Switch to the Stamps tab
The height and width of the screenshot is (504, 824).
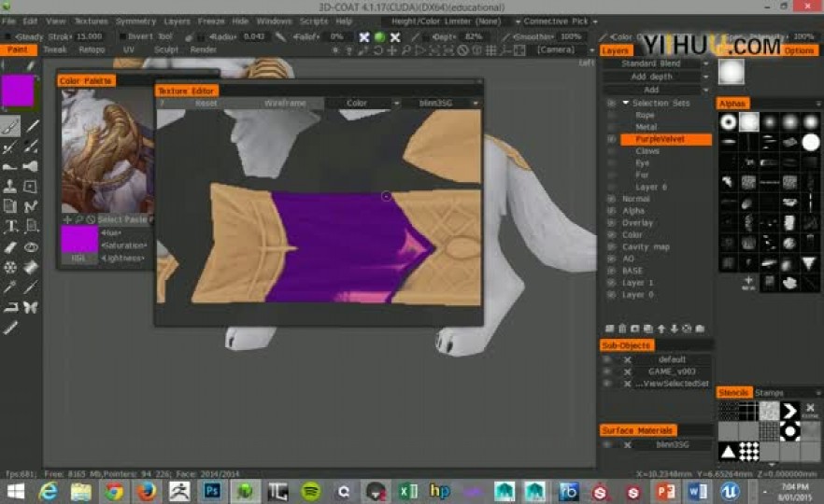(x=770, y=393)
